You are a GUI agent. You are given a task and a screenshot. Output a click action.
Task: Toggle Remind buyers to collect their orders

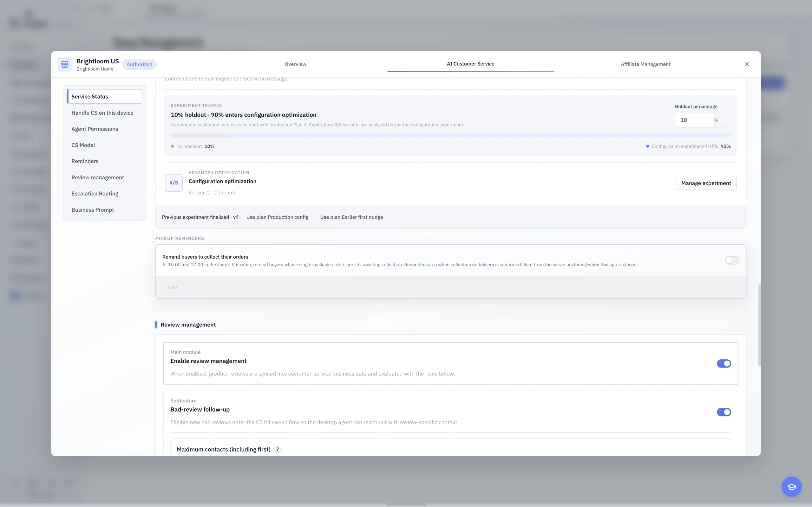coord(731,260)
